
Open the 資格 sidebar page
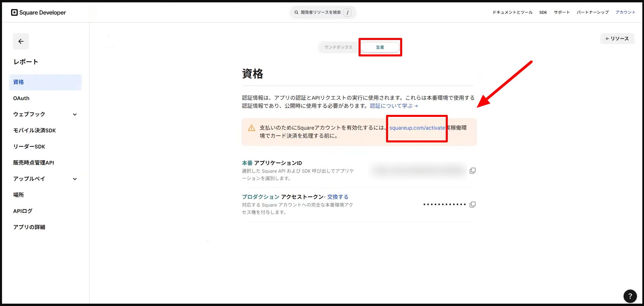45,82
